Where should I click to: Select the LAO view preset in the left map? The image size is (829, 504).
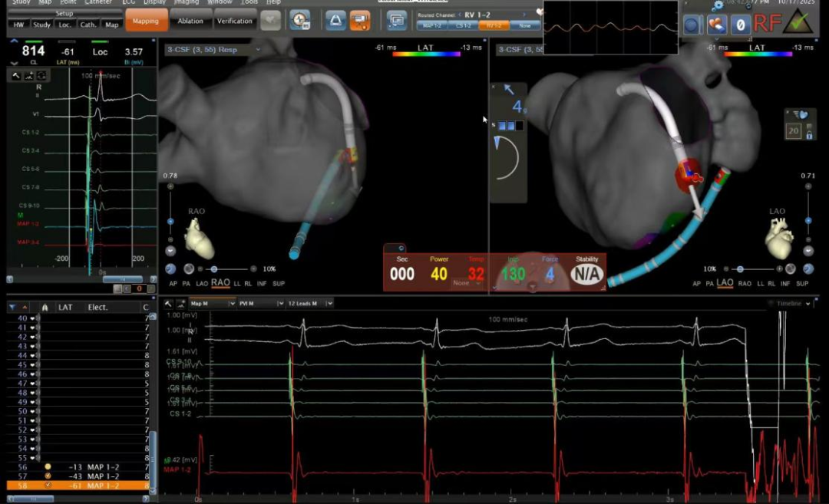pos(202,284)
